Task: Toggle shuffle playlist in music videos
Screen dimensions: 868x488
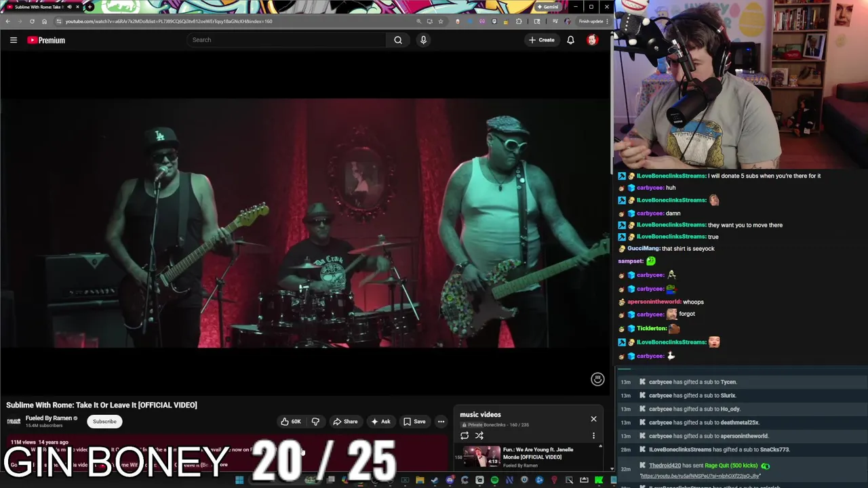Action: point(479,436)
